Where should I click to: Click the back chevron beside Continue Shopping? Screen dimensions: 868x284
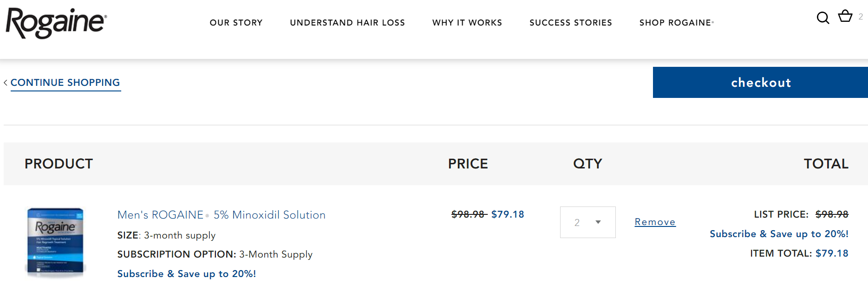point(6,83)
